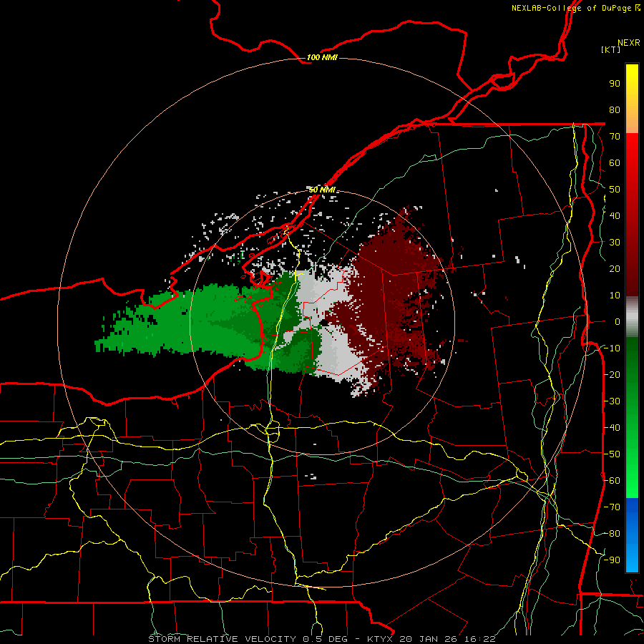Click the 80 knot value on the scale

point(615,110)
